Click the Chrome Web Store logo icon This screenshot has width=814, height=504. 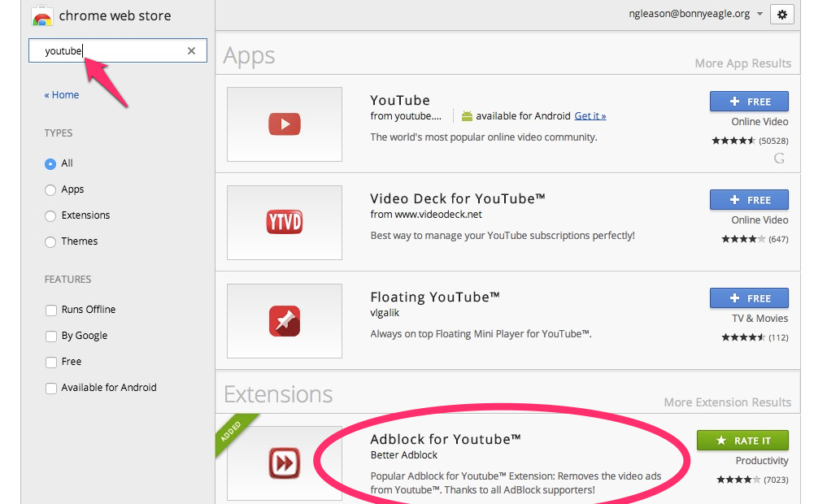[42, 15]
